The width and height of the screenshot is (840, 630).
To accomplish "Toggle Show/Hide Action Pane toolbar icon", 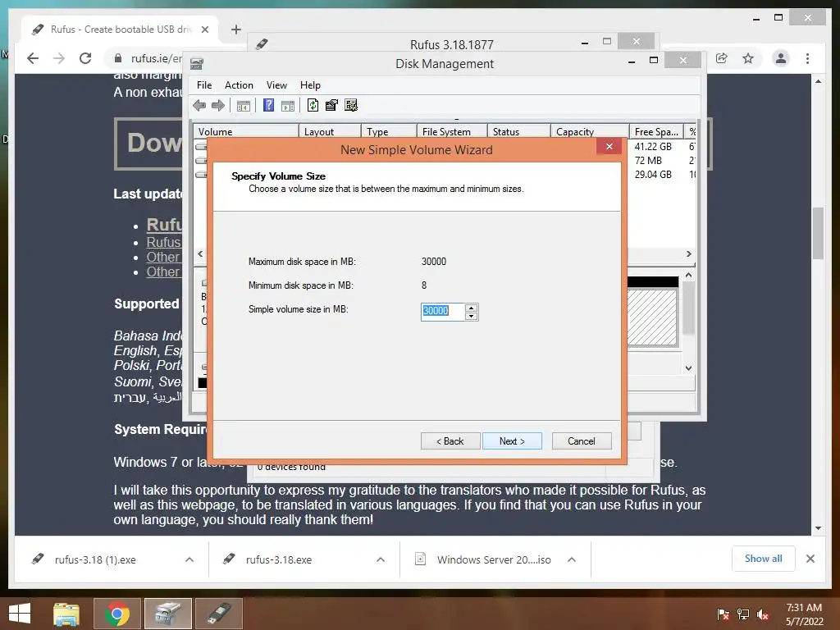I will (288, 106).
